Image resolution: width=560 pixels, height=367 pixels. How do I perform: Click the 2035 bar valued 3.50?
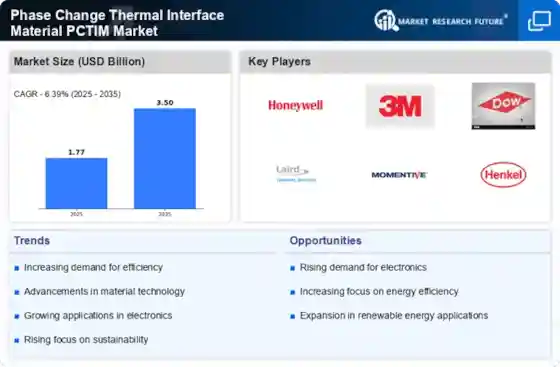[165, 158]
